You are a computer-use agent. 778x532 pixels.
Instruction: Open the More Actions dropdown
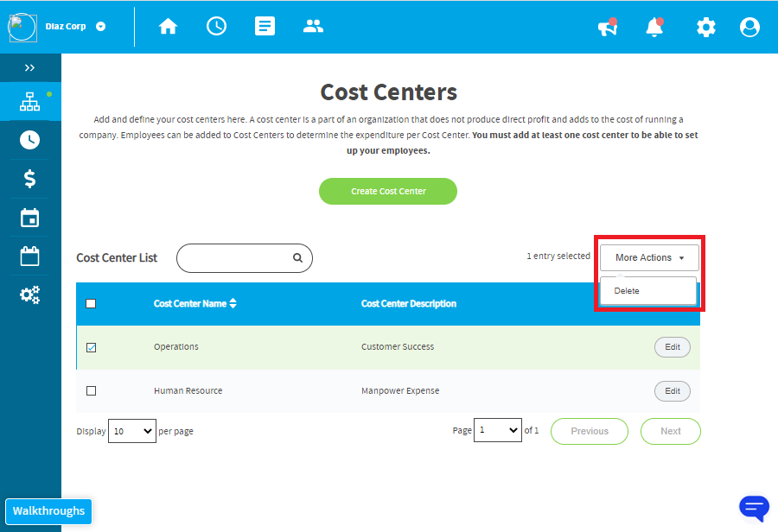649,258
